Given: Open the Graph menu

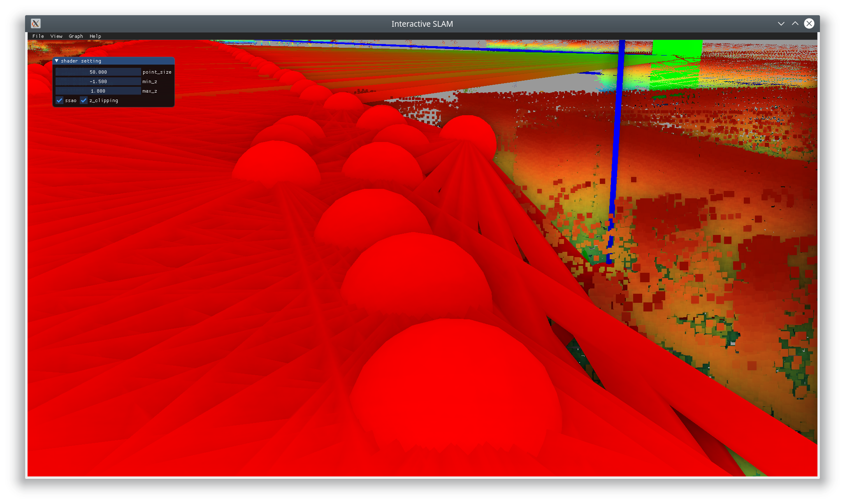Looking at the screenshot, I should click(76, 36).
